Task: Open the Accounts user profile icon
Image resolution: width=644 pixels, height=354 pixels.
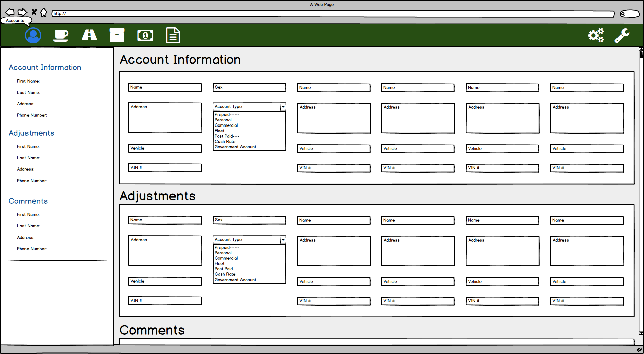Action: coord(33,35)
